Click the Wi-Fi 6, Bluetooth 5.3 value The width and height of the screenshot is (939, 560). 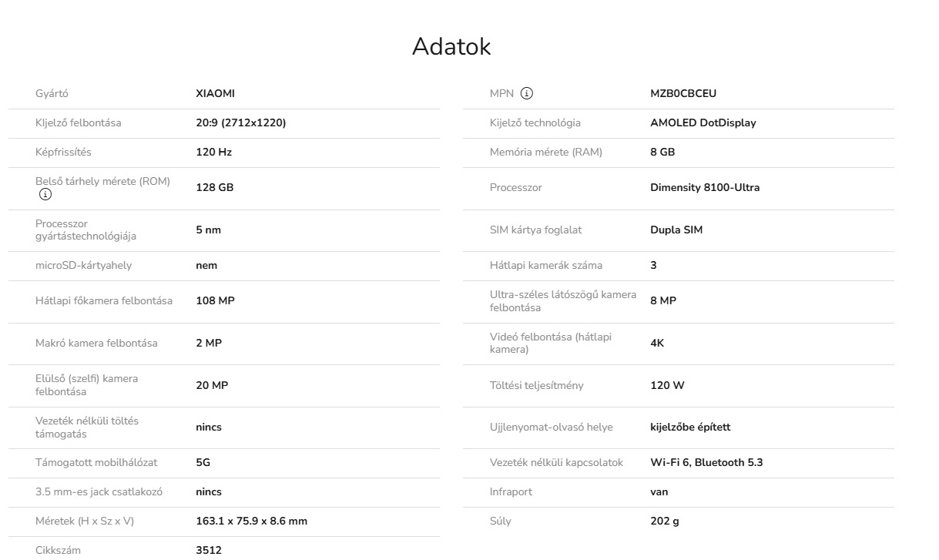[x=706, y=462]
